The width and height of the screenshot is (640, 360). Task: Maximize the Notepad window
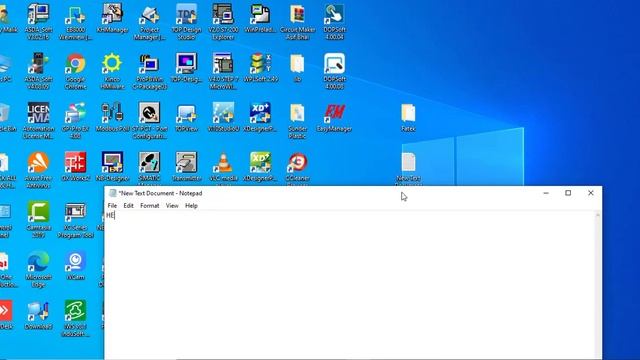[568, 193]
